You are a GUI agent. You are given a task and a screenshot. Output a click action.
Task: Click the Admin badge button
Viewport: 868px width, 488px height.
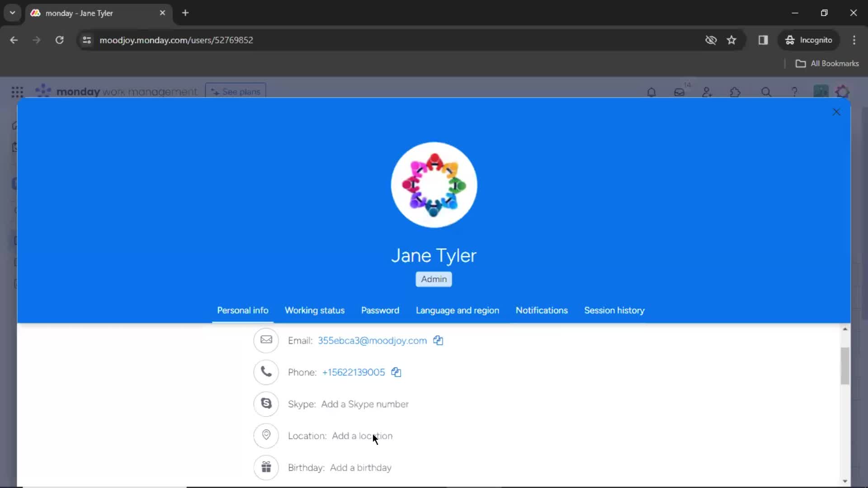point(434,279)
